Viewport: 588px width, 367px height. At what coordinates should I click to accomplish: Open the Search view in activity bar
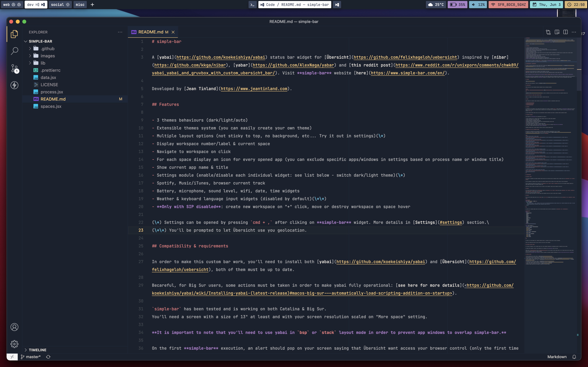[14, 51]
